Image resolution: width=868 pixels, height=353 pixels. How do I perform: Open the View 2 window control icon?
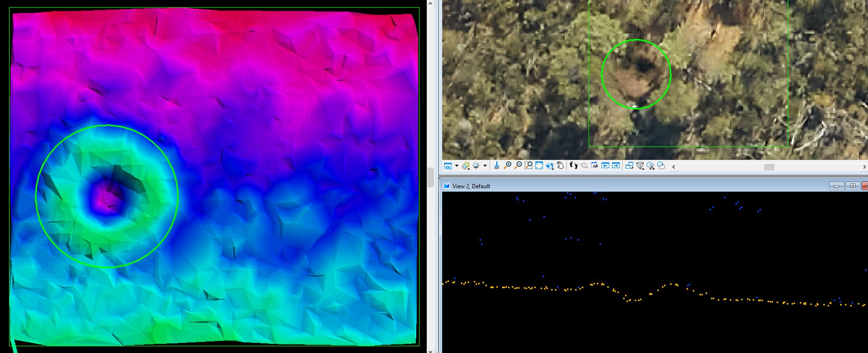(x=446, y=186)
